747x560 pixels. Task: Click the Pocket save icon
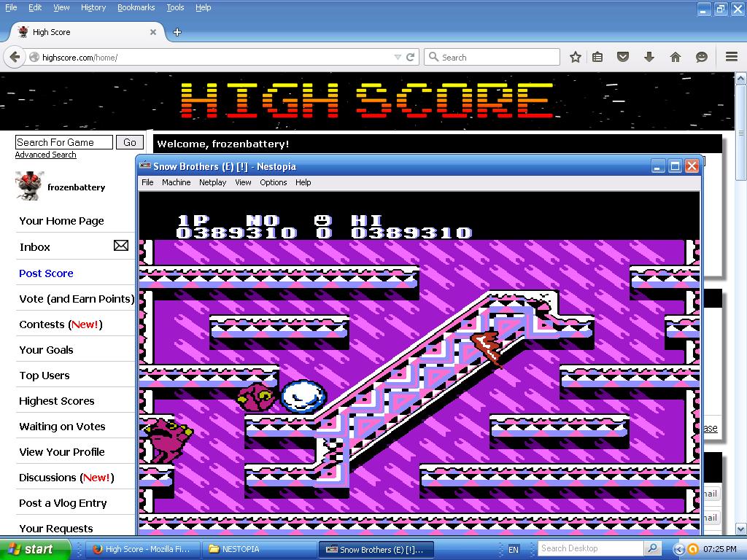click(x=623, y=57)
